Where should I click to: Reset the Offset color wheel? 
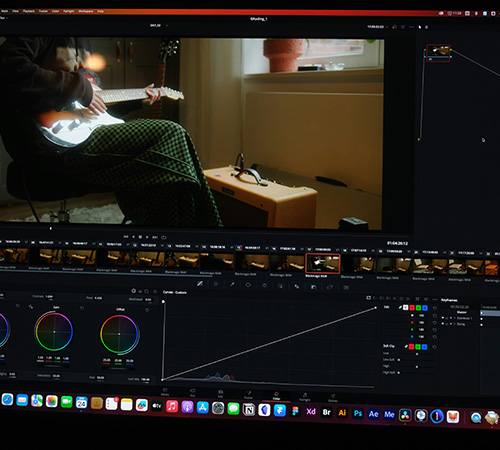pyautogui.click(x=147, y=310)
